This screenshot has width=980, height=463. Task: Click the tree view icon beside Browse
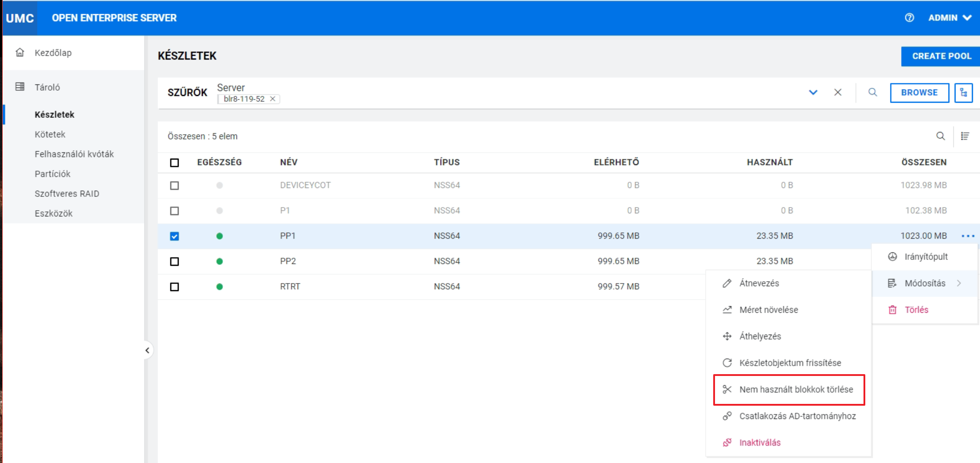(963, 92)
